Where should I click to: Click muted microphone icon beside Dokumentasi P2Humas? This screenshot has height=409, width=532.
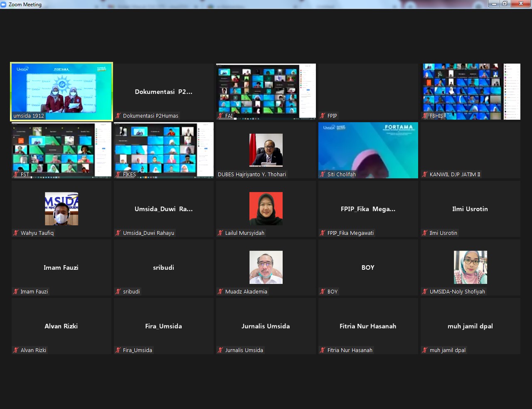point(118,116)
